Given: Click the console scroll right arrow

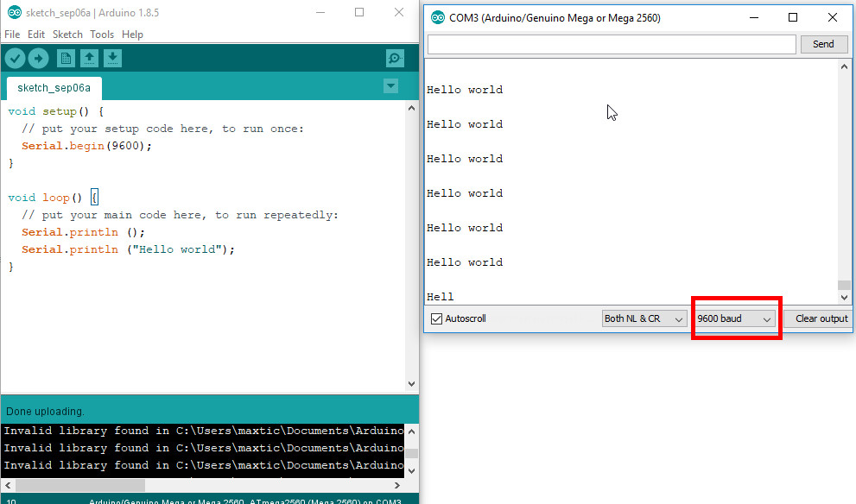Looking at the screenshot, I should tap(396, 485).
